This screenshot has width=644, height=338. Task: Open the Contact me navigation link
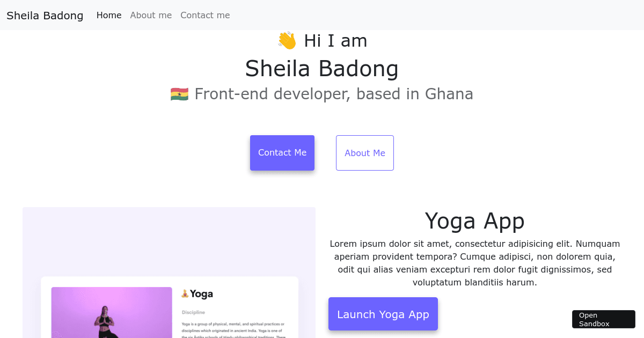tap(205, 15)
